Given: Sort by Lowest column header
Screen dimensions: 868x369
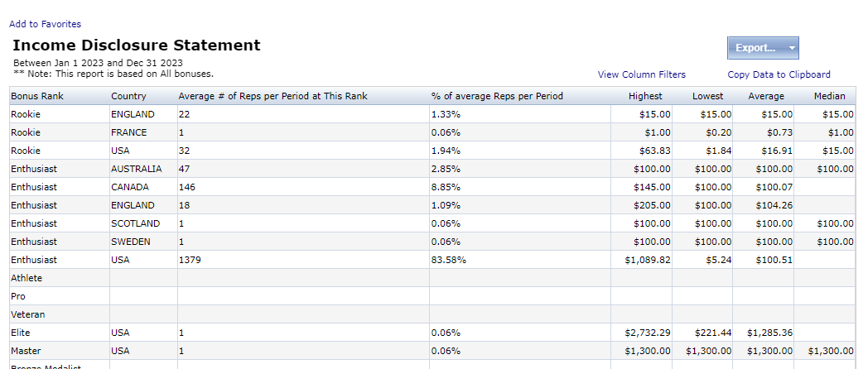Looking at the screenshot, I should (707, 96).
